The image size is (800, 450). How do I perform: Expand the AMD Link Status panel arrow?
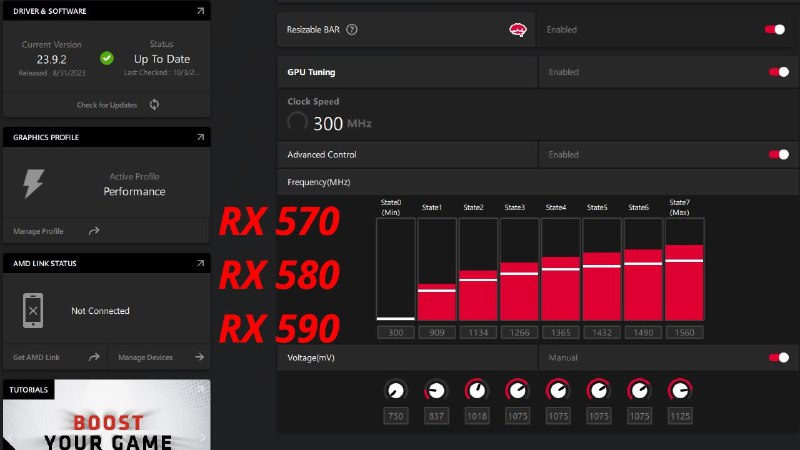tap(201, 263)
